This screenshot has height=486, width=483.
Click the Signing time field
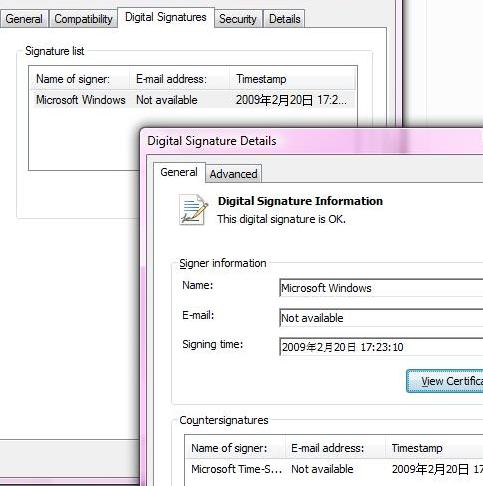(381, 347)
